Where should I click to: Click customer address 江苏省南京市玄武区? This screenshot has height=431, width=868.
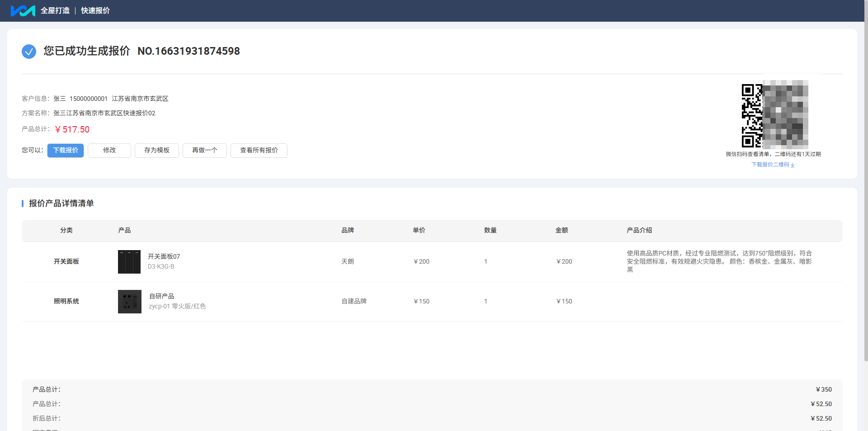pos(140,99)
